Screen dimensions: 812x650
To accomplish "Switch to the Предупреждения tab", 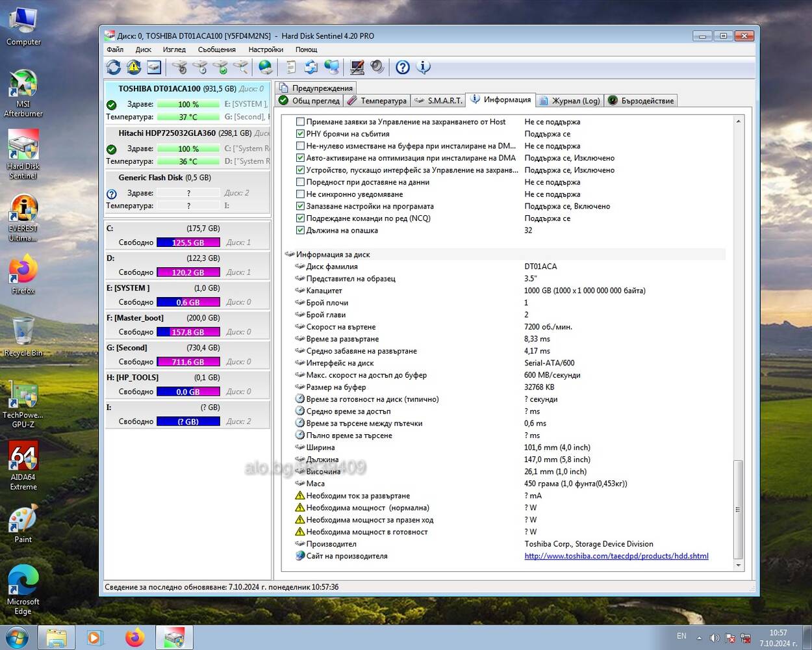I will [x=316, y=88].
